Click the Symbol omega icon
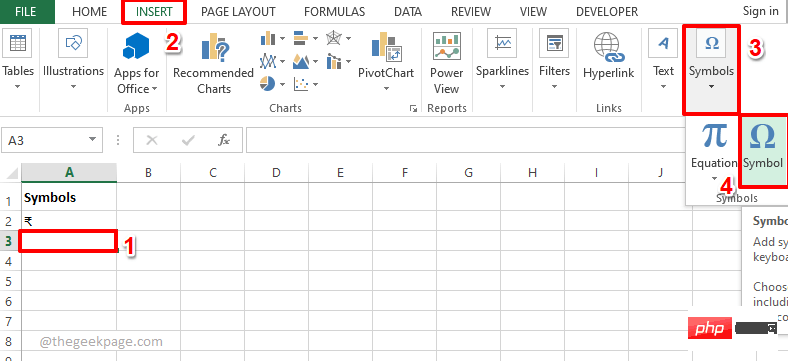788x361 pixels. [x=762, y=136]
